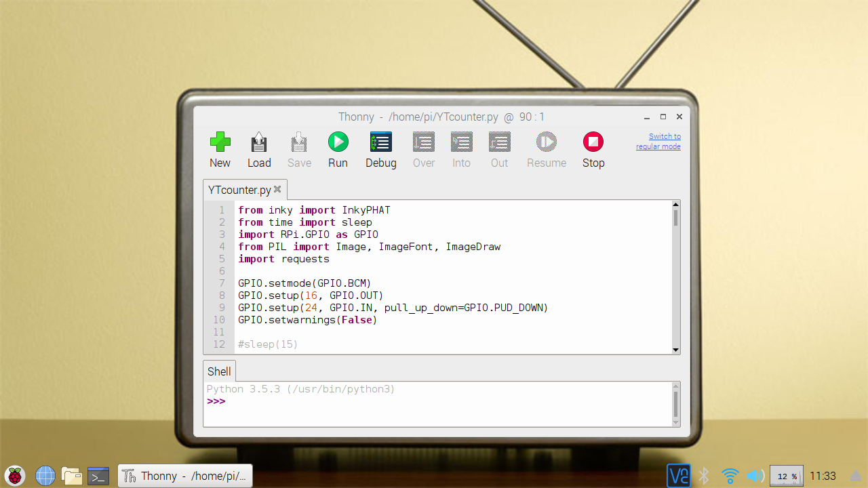Open the Bluetooth tray icon
The image size is (868, 488).
(x=704, y=476)
